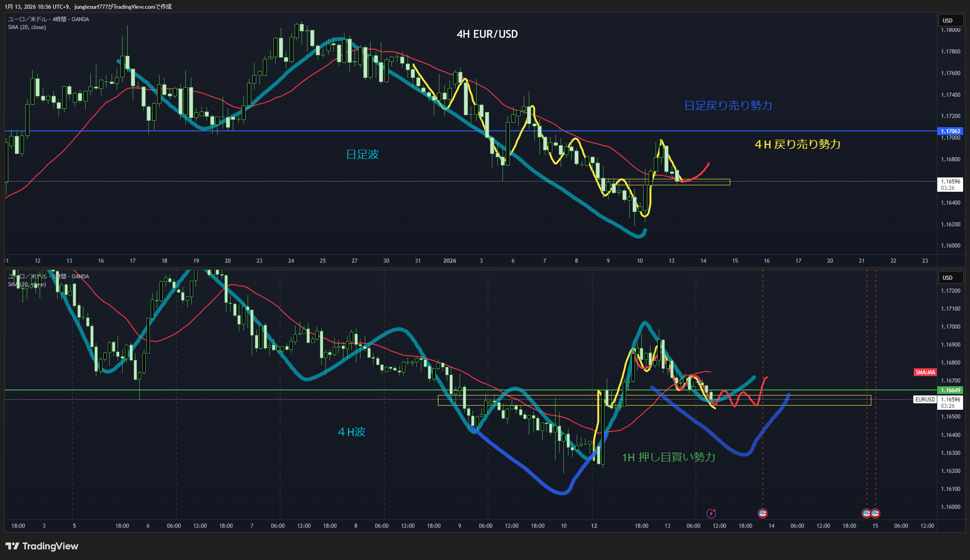Click the purple lightning news flash icon
This screenshot has height=560, width=970.
pos(711,513)
